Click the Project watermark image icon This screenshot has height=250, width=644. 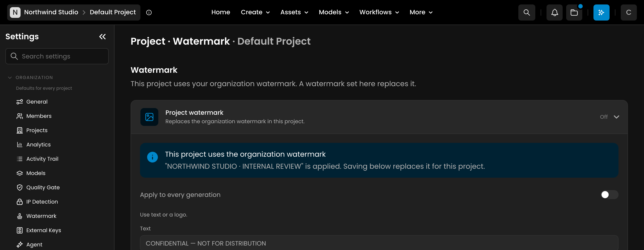coord(149,117)
